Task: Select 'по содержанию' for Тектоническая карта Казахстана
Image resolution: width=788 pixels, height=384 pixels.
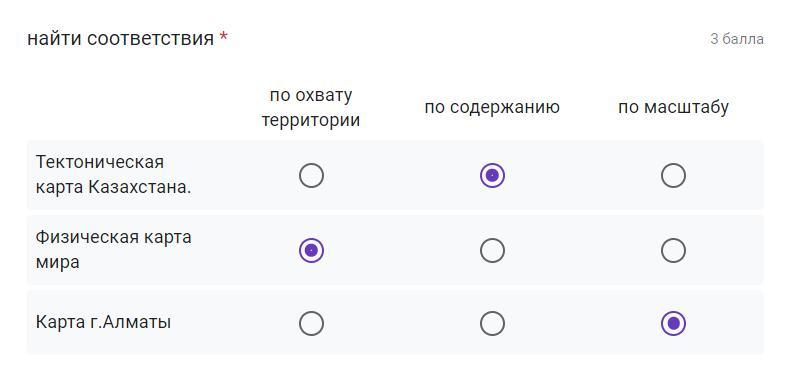Action: pyautogui.click(x=492, y=176)
